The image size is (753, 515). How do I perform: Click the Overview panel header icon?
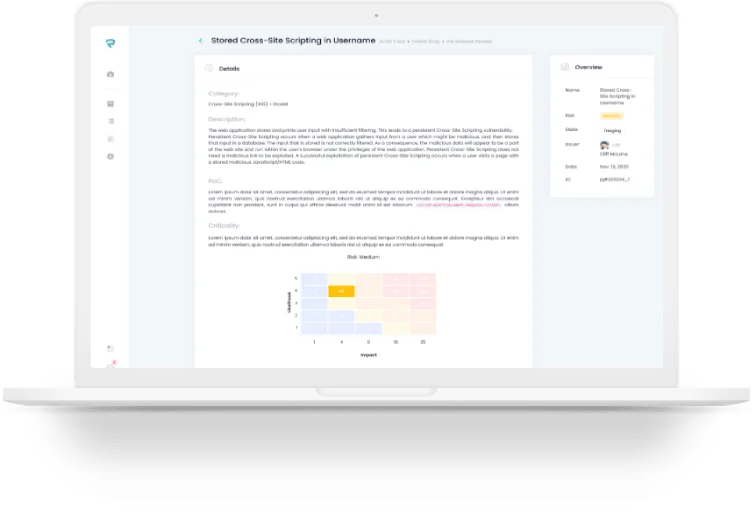[x=565, y=67]
